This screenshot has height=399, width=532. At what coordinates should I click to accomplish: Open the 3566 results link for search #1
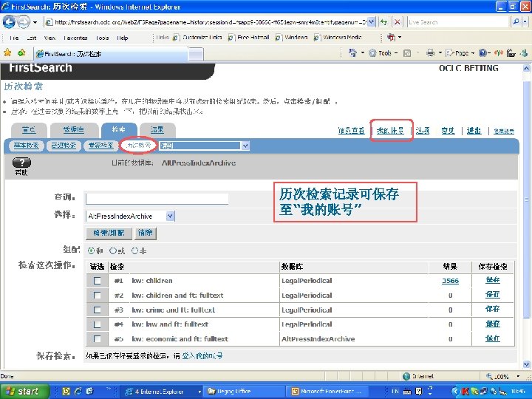tap(450, 281)
